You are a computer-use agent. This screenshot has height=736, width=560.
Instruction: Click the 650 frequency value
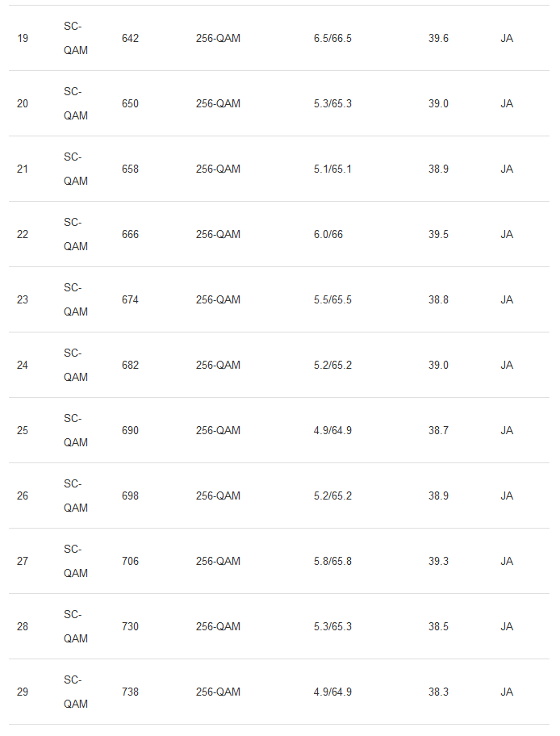[x=130, y=103]
